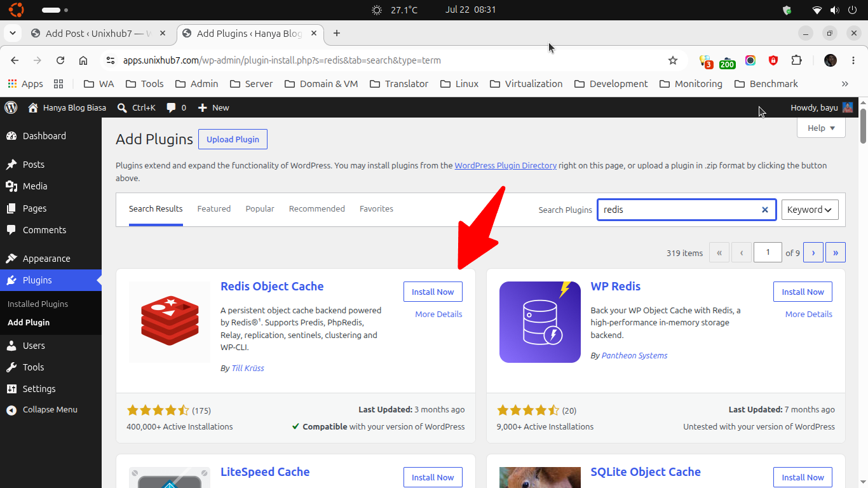The width and height of the screenshot is (868, 488).
Task: Click the browser back arrow
Action: pos(15,60)
